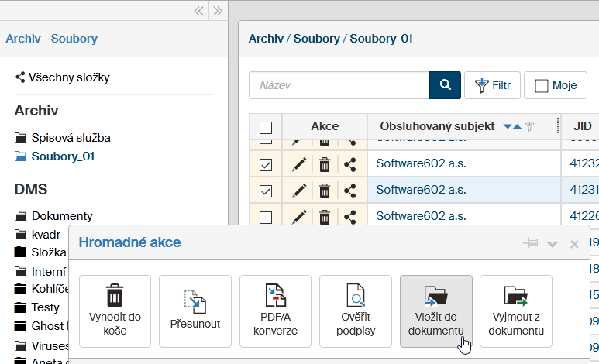The image size is (599, 364).
Task: Click Všechny složky link
Action: (68, 77)
